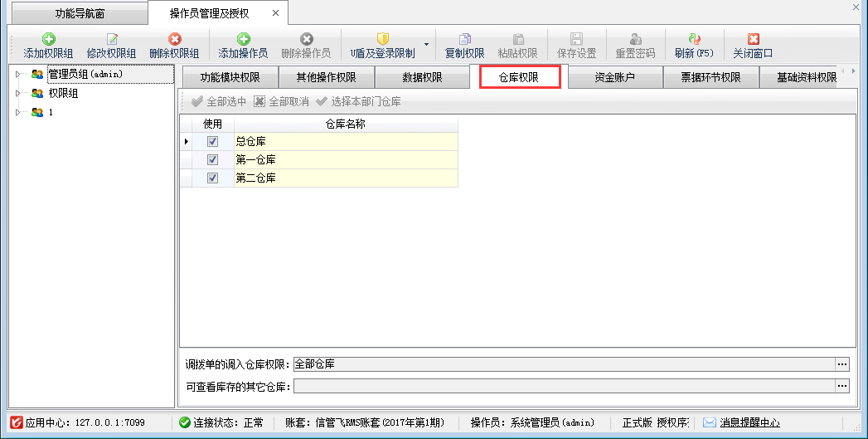Expand the 权限组 tree node

click(x=18, y=94)
